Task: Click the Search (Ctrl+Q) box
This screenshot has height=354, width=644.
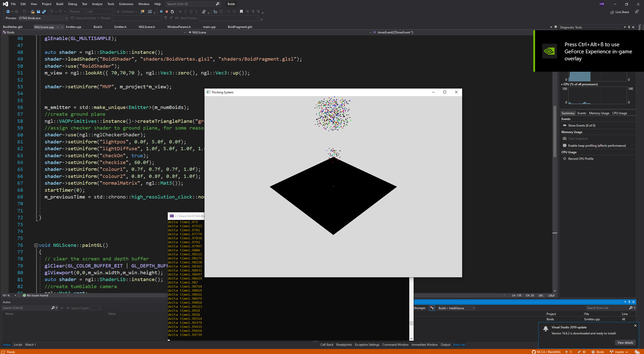Action: point(193,4)
